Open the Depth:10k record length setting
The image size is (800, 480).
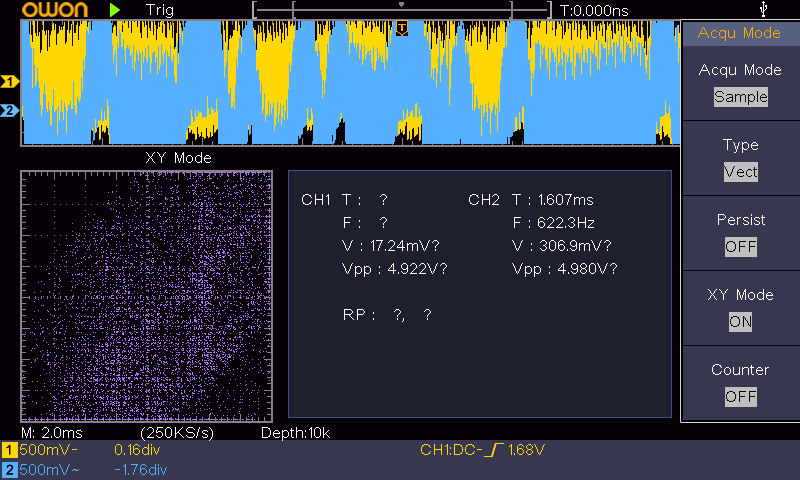(295, 433)
